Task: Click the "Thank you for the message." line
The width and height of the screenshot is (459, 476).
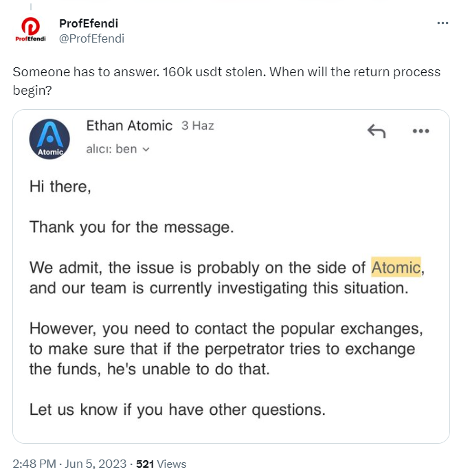Action: pos(132,227)
